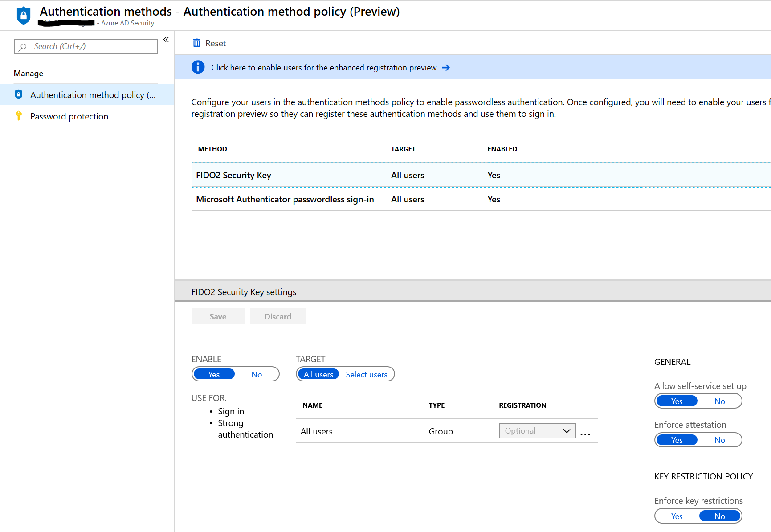Click the Azure AD Security shield icon
This screenshot has height=532, width=771.
24,16
